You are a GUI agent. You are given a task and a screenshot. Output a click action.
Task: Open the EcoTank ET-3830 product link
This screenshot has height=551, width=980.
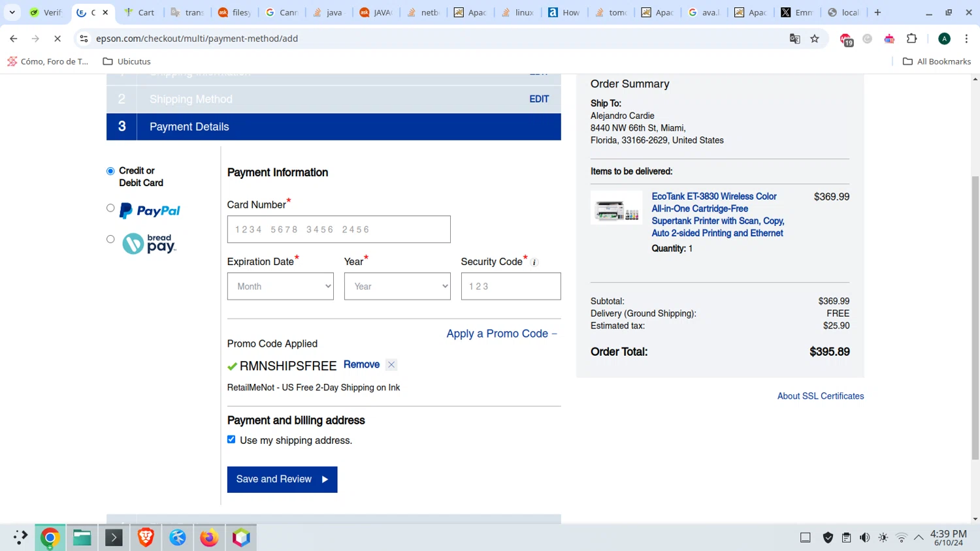point(717,215)
